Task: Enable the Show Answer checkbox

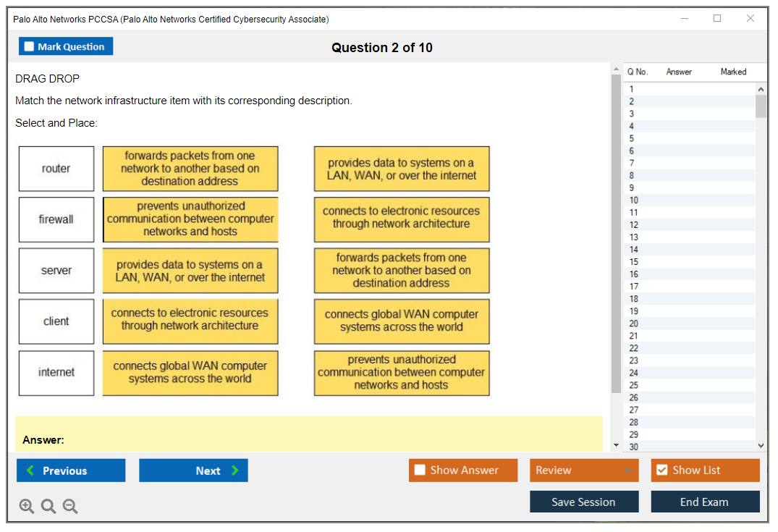Action: click(420, 470)
